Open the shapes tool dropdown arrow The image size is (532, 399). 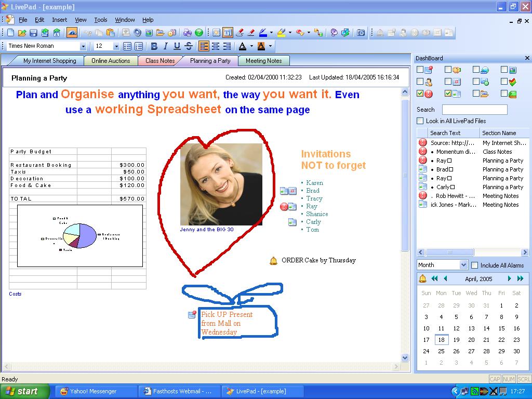309,33
